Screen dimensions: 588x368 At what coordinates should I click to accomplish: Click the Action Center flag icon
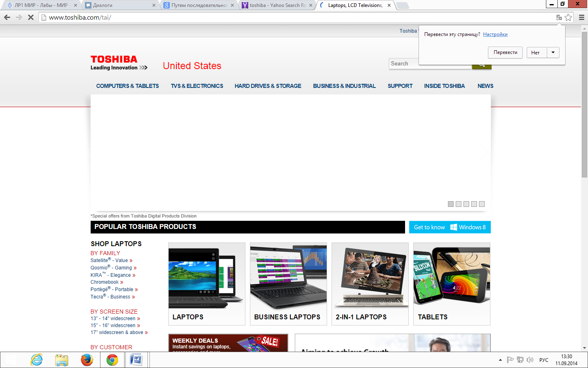[510, 360]
